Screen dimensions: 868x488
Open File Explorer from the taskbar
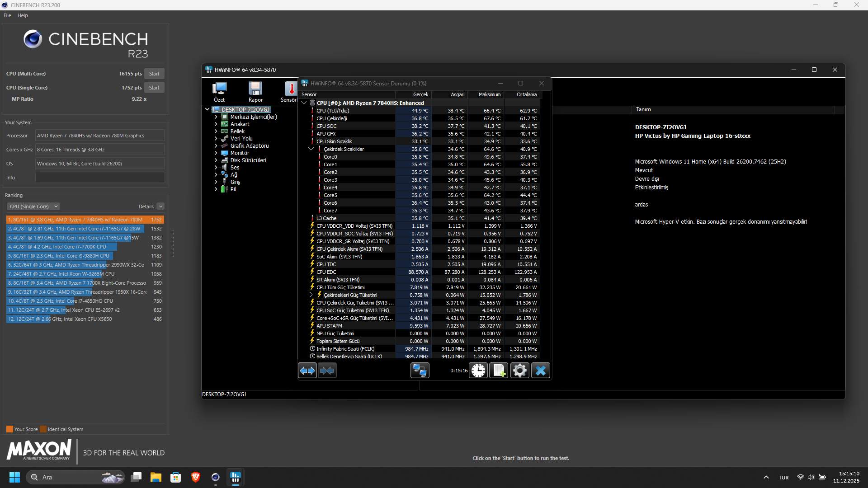coord(156,477)
